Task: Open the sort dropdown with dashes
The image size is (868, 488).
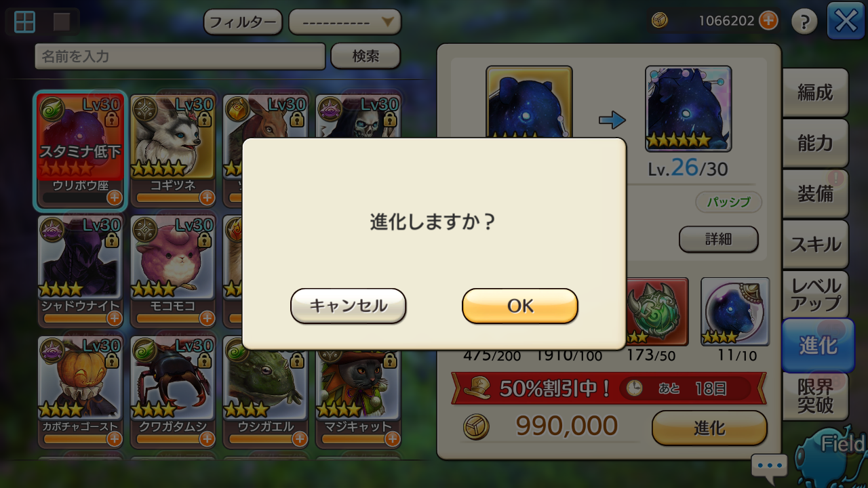Action: coord(344,22)
